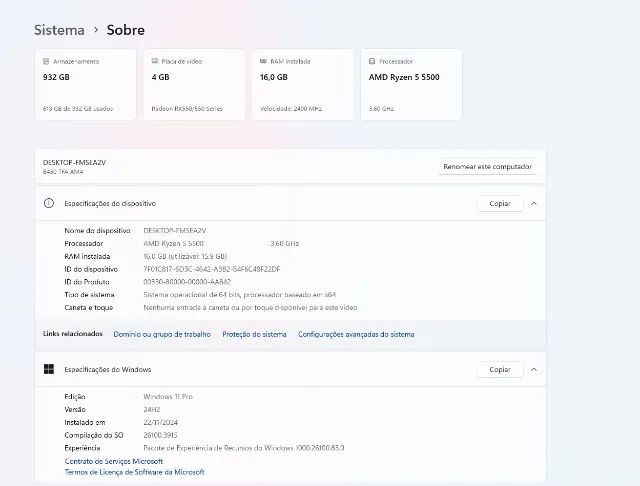Click B450 TEA AM4 model text

63,172
